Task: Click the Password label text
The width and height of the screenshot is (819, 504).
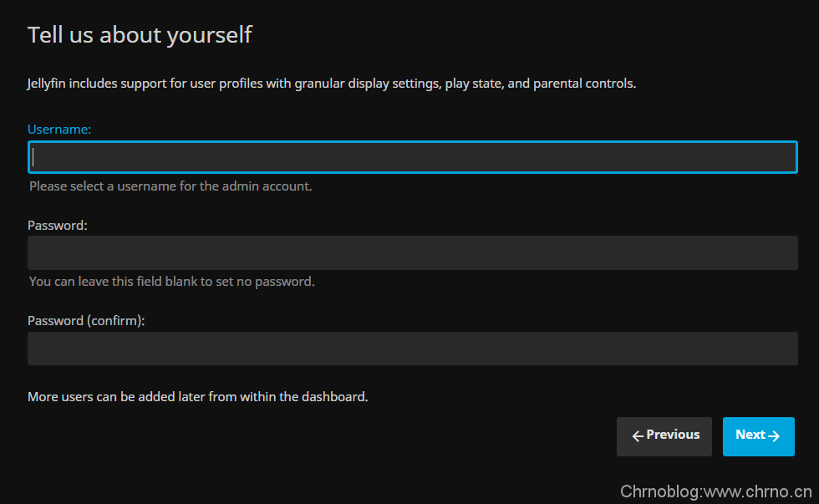Action: pos(58,226)
